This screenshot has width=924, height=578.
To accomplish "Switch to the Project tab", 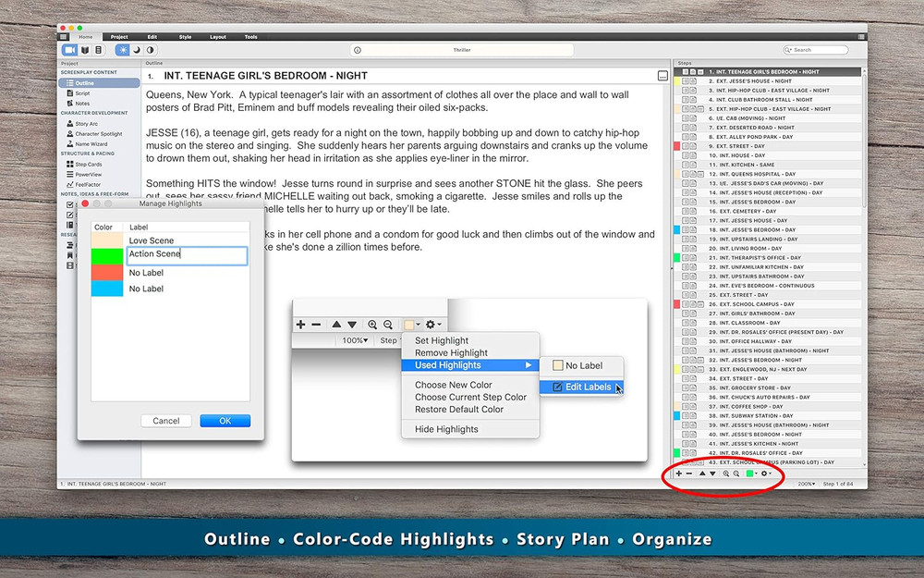I will pos(119,37).
